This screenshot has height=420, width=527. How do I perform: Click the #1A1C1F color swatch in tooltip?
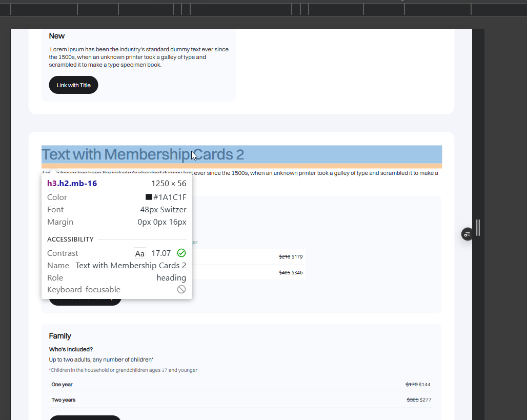(149, 197)
